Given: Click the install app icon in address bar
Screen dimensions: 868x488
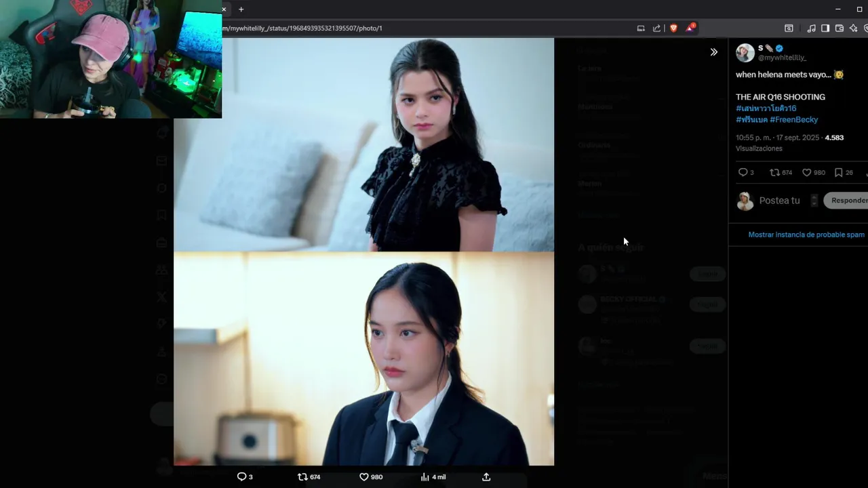Looking at the screenshot, I should [x=641, y=28].
